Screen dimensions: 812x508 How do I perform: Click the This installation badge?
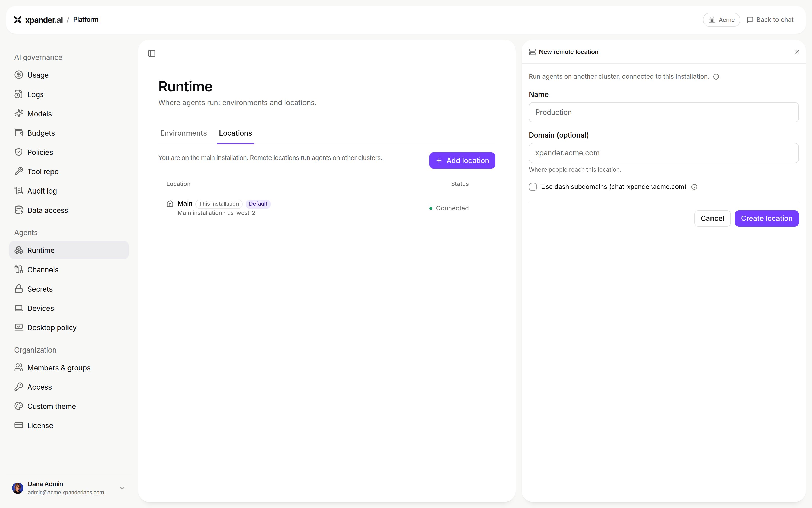pyautogui.click(x=219, y=204)
